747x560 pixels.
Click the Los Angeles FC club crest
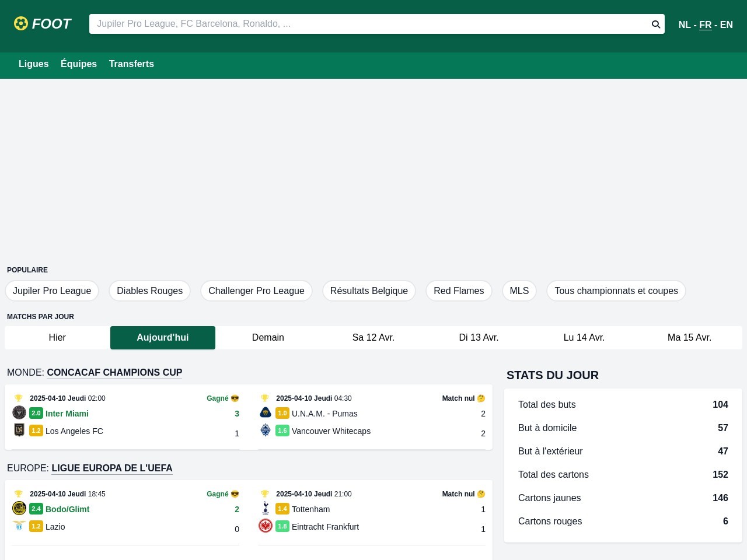[19, 430]
